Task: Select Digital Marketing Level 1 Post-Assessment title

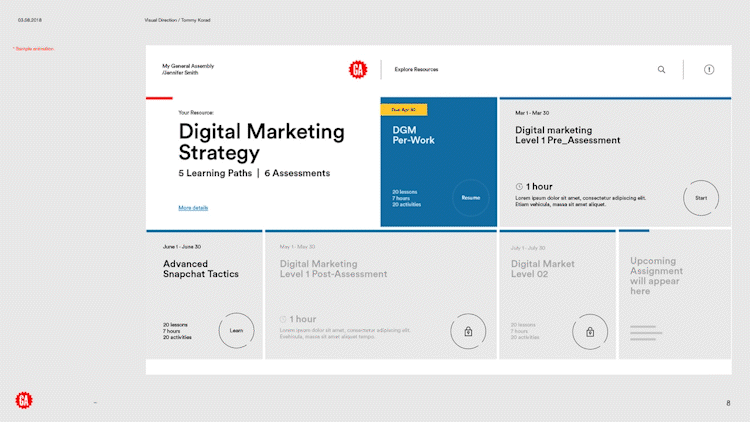Action: coord(333,269)
